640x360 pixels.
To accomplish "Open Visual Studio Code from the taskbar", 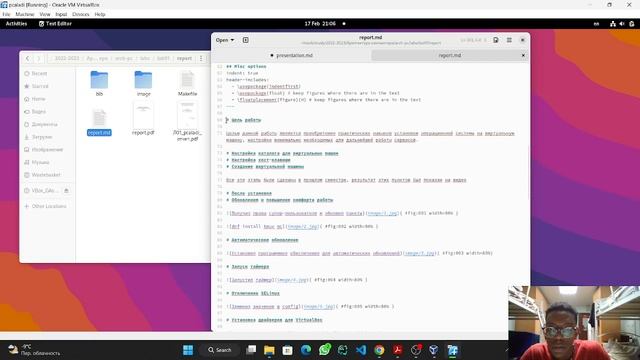I will pyautogui.click(x=361, y=350).
